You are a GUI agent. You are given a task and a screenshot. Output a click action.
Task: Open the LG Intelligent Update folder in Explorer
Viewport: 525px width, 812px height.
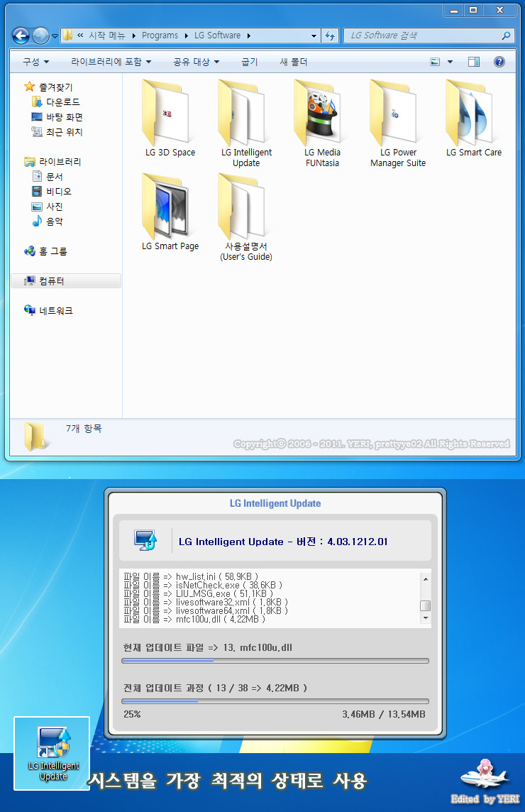246,124
